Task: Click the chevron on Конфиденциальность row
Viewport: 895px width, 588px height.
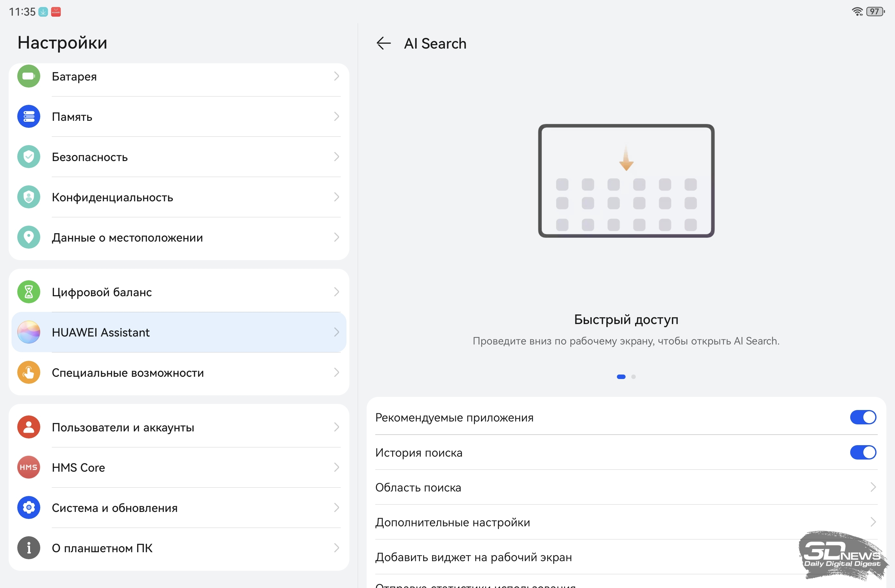Action: 336,197
